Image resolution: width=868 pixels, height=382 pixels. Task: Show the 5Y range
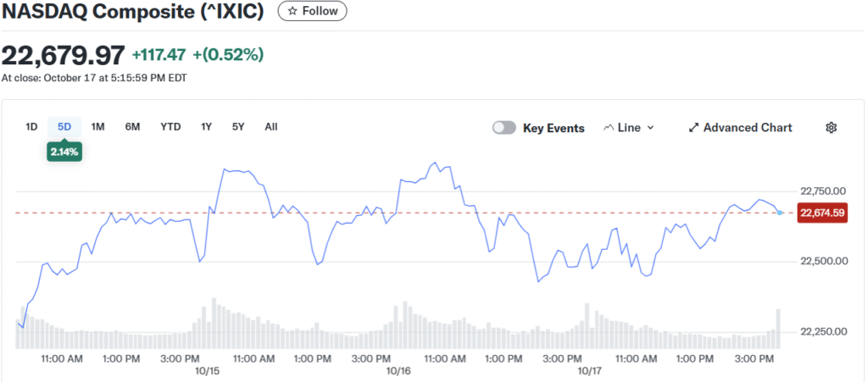[x=238, y=127]
